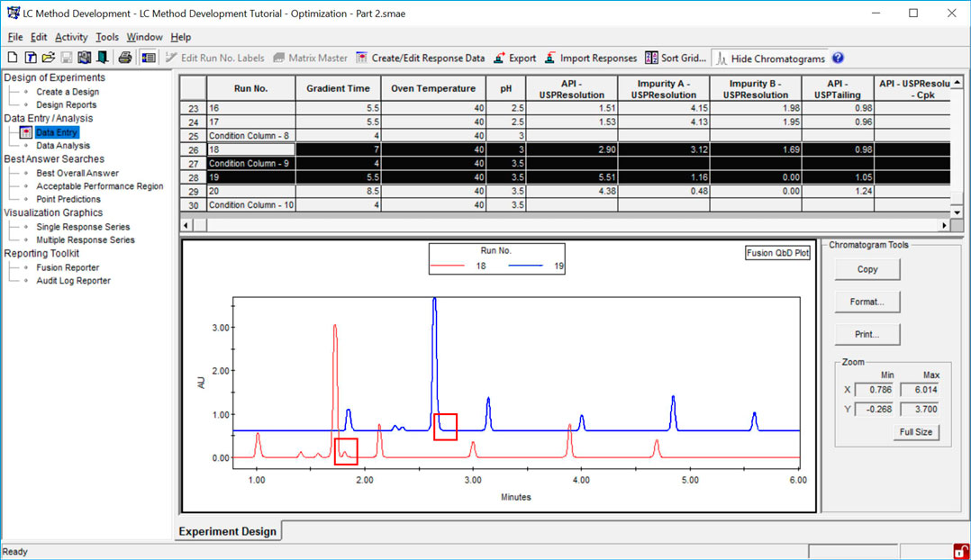Click the red Run 18 legend line

click(447, 266)
